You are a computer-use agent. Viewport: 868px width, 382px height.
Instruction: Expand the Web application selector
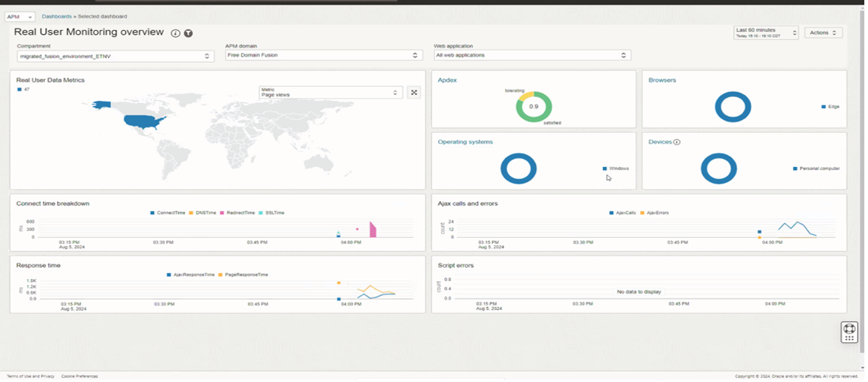point(532,55)
